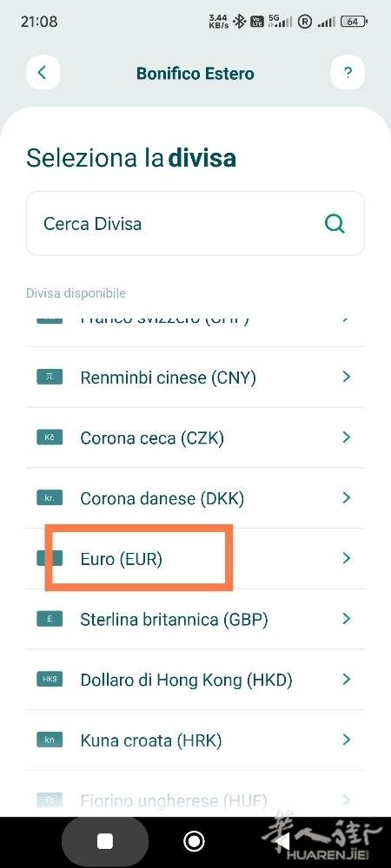Tap the kr. currency badge icon

pyautogui.click(x=50, y=498)
